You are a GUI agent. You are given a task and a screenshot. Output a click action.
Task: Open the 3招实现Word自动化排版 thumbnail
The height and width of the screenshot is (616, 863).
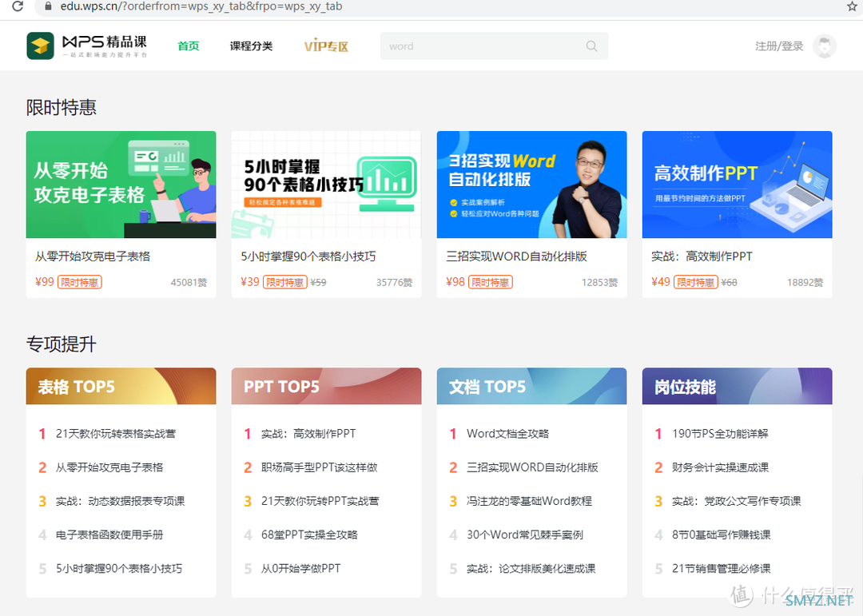[x=531, y=185]
